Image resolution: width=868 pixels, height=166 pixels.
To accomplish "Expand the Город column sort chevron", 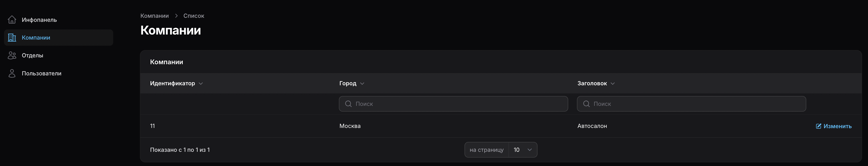I will [362, 84].
